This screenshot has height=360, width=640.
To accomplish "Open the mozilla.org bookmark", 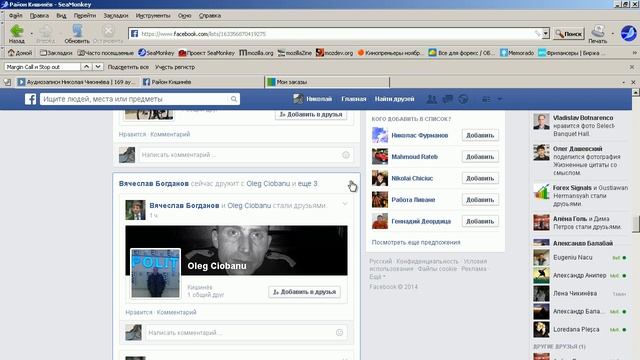I will click(256, 53).
